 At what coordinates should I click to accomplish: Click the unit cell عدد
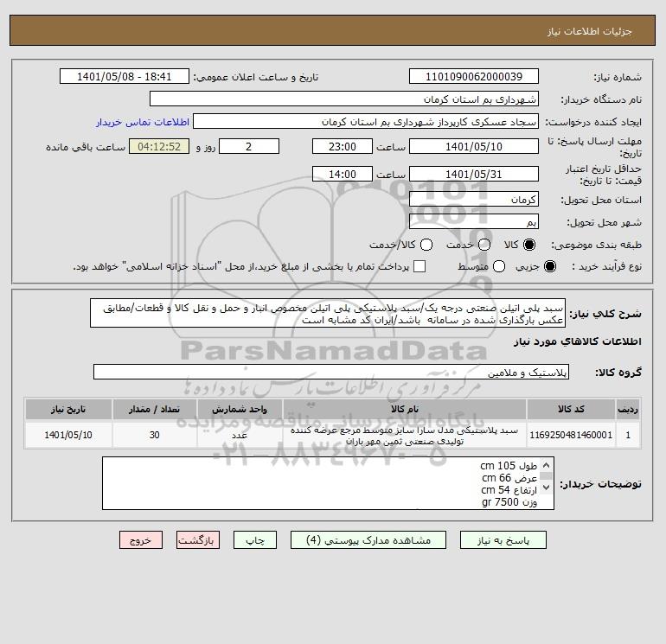tap(240, 435)
